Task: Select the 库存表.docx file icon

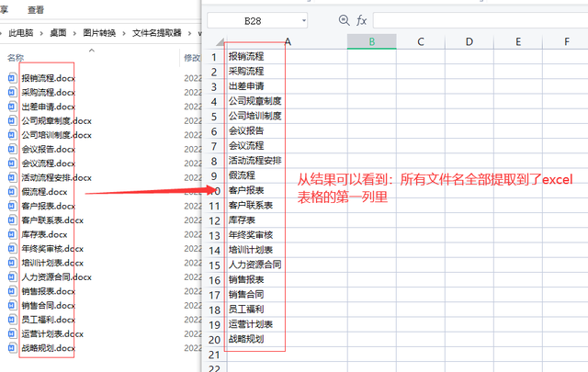Action: (12, 234)
